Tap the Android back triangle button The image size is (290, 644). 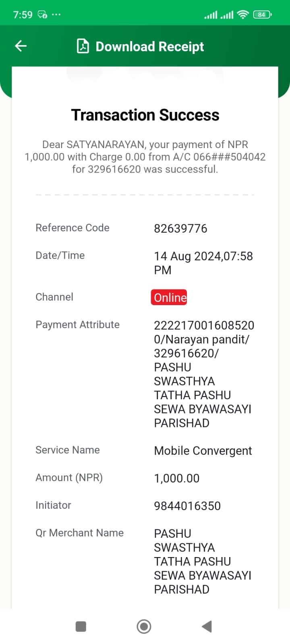coord(207,626)
